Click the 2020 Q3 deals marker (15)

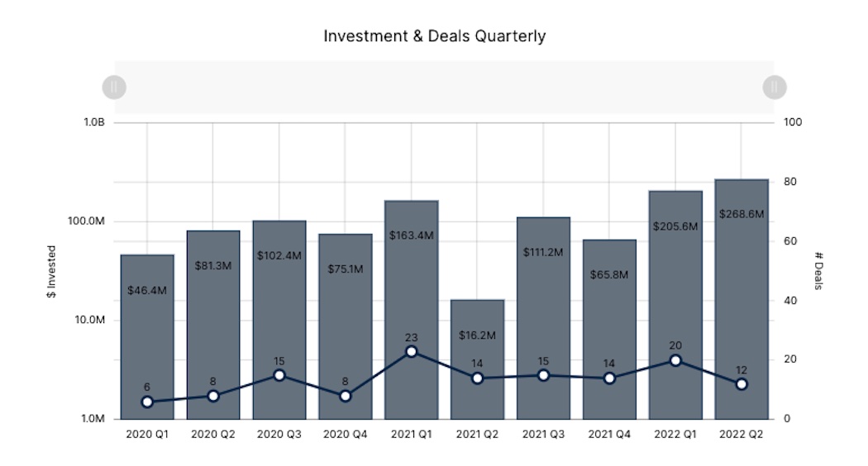[279, 375]
